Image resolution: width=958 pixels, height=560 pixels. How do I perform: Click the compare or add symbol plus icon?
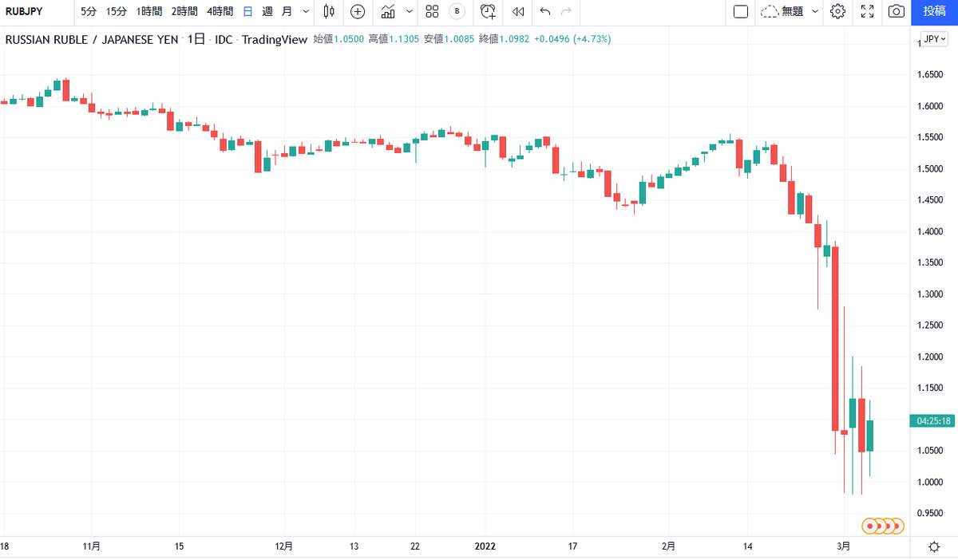coord(358,11)
